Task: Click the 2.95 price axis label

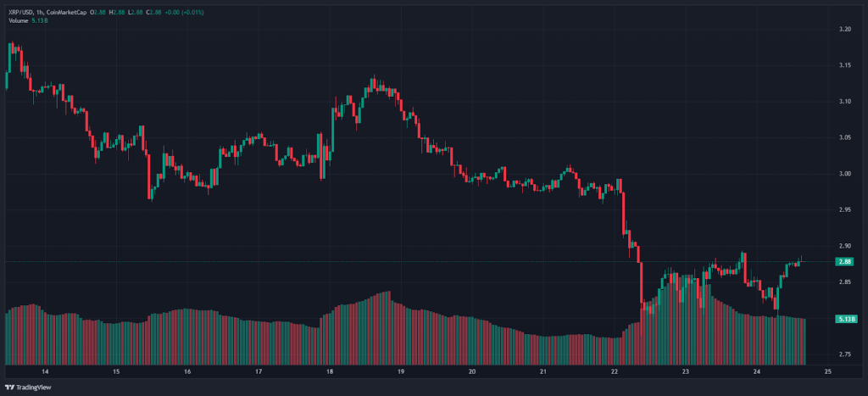Action: point(843,210)
